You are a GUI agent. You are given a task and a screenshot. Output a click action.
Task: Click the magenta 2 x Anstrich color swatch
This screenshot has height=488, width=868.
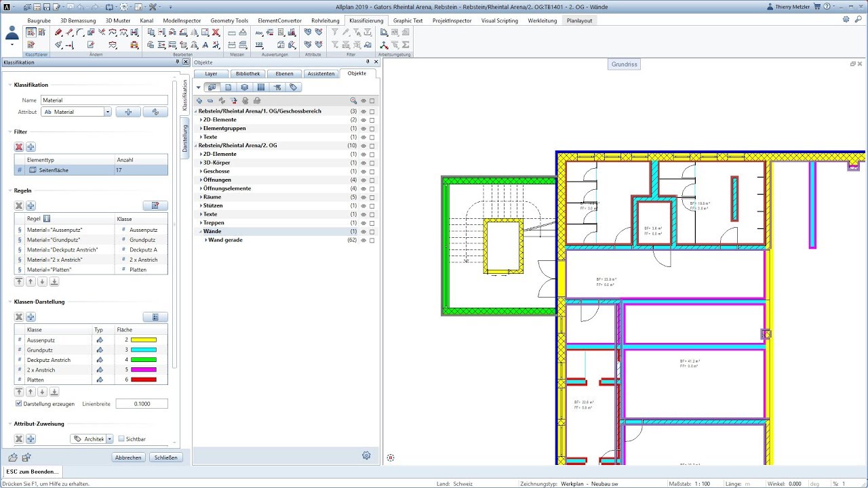coord(144,370)
